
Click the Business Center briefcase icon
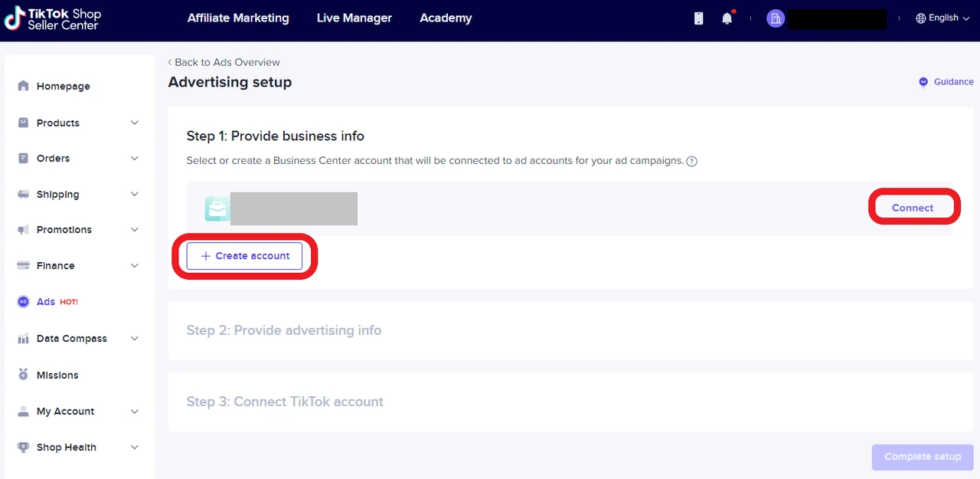217,208
